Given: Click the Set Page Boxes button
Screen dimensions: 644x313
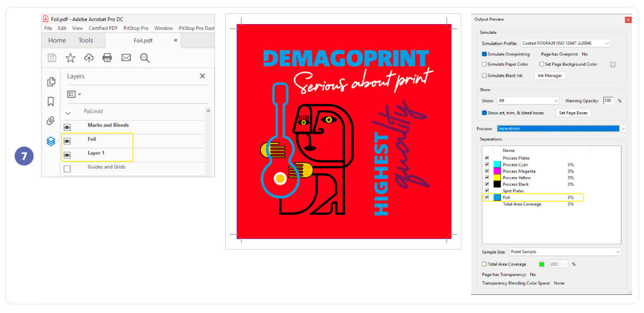Looking at the screenshot, I should coord(574,113).
